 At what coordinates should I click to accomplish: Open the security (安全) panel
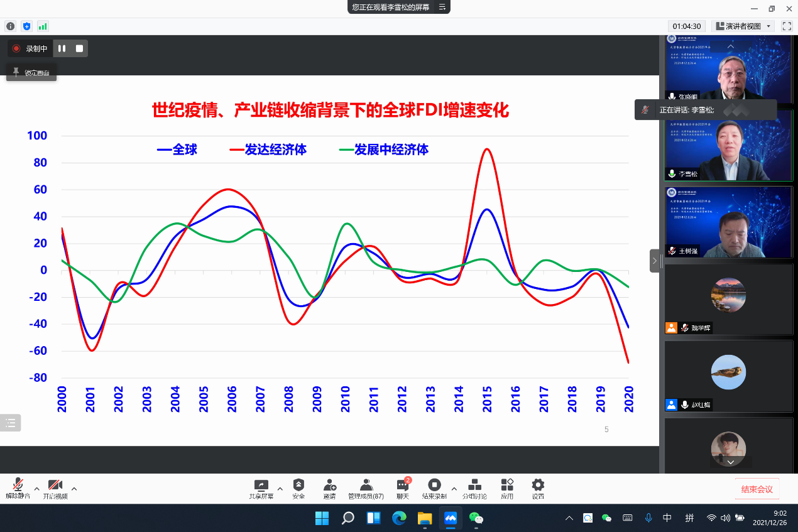coord(298,488)
